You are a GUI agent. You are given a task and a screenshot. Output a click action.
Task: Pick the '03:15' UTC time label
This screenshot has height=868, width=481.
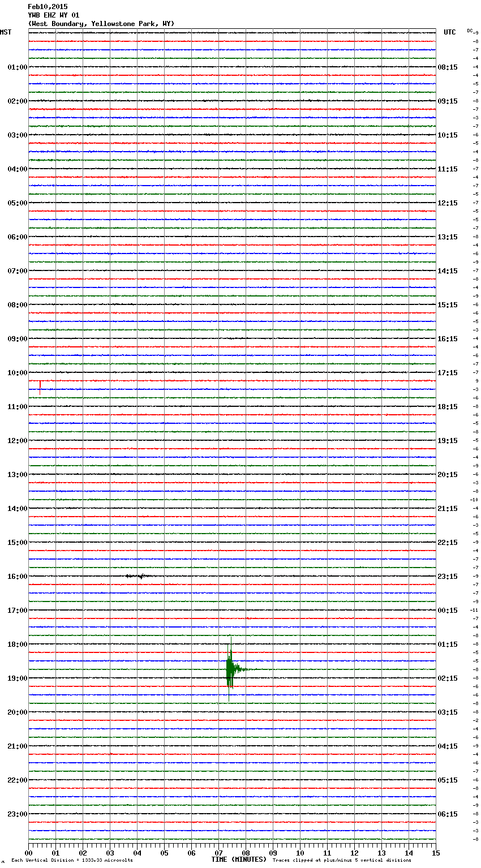tap(448, 712)
